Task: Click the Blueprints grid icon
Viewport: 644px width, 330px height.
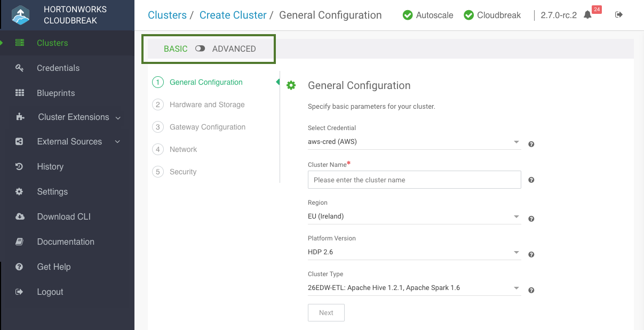Action: click(20, 93)
